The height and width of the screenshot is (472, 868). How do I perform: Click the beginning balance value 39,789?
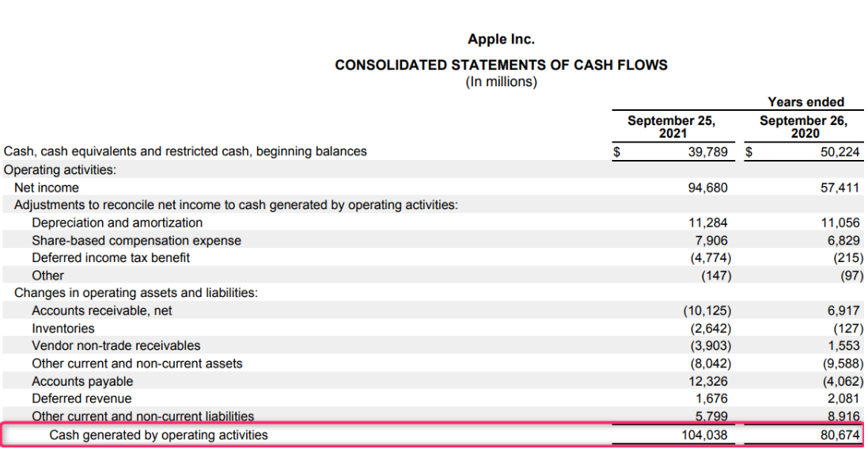click(x=707, y=152)
